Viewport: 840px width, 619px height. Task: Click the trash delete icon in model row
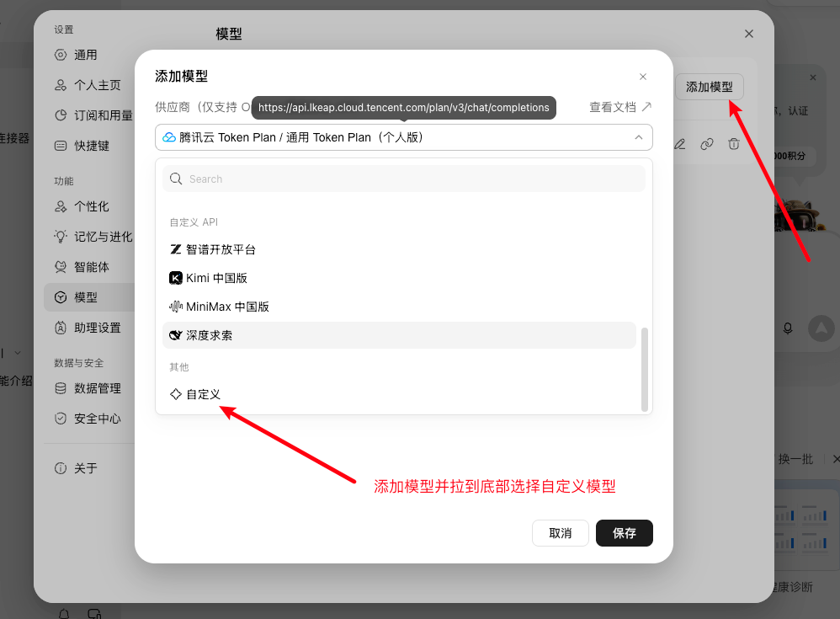[x=734, y=144]
